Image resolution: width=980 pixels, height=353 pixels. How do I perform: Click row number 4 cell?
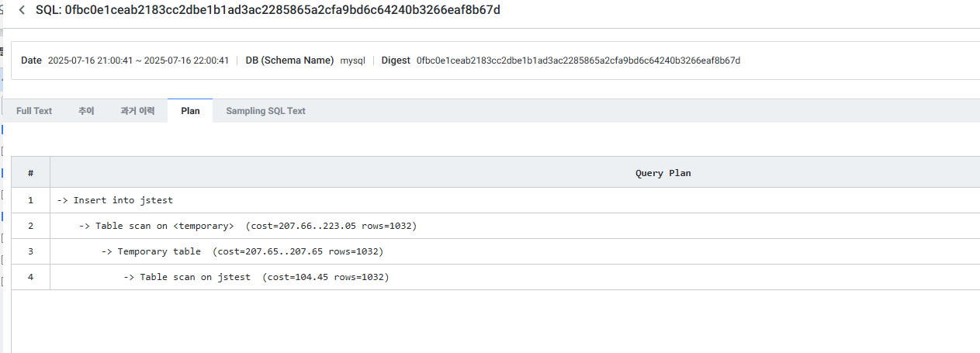point(30,277)
